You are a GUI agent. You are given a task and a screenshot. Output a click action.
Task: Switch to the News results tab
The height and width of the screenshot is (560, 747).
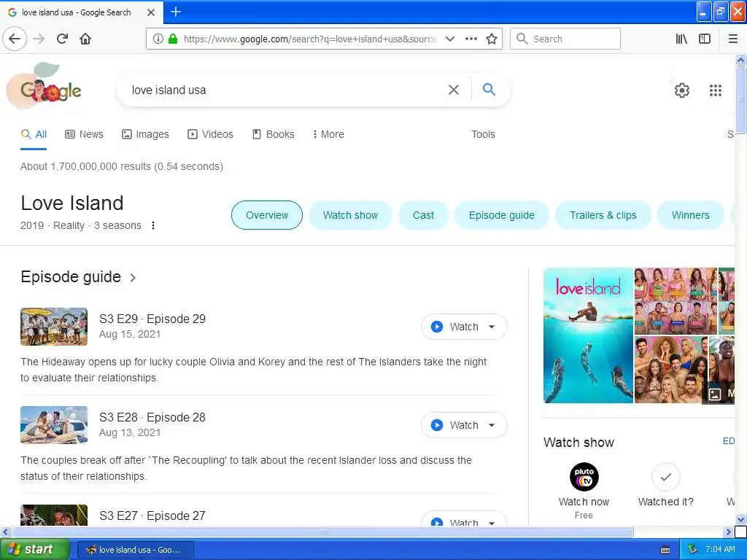click(85, 134)
